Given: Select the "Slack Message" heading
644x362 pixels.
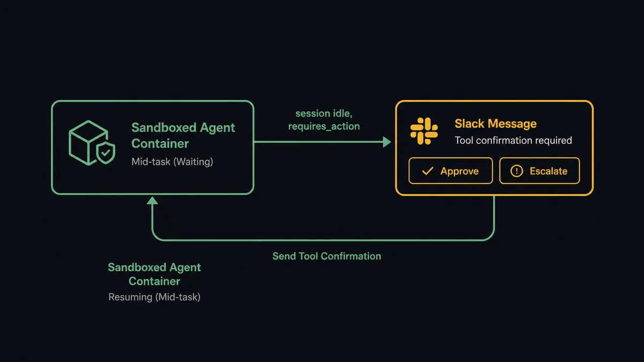Looking at the screenshot, I should tap(495, 124).
